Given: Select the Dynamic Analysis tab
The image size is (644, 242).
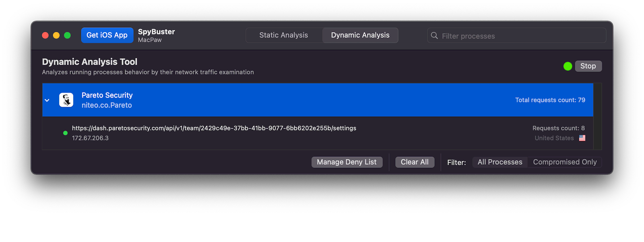Looking at the screenshot, I should pyautogui.click(x=360, y=35).
